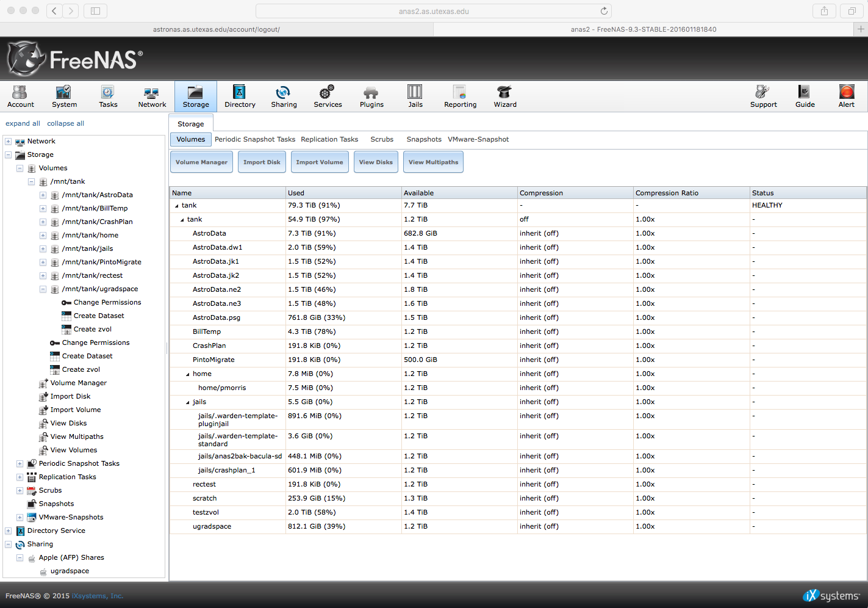Open the iXsystems, Inc. footer link

(98, 596)
